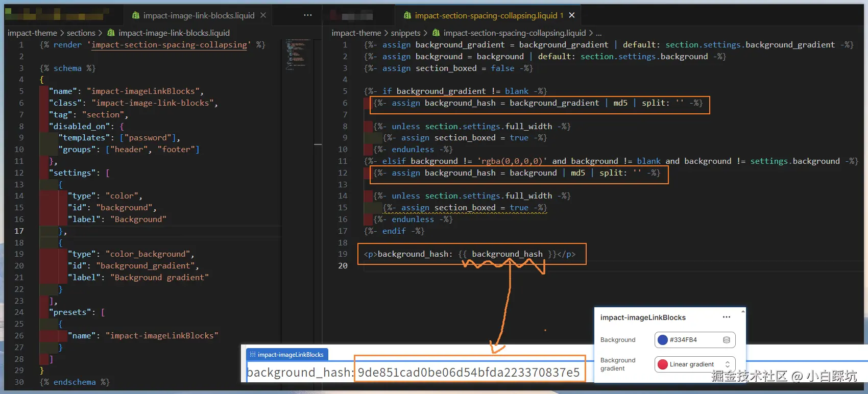
Task: Click the section icon on impact-imageLinkBlocks preview label
Action: (x=252, y=355)
